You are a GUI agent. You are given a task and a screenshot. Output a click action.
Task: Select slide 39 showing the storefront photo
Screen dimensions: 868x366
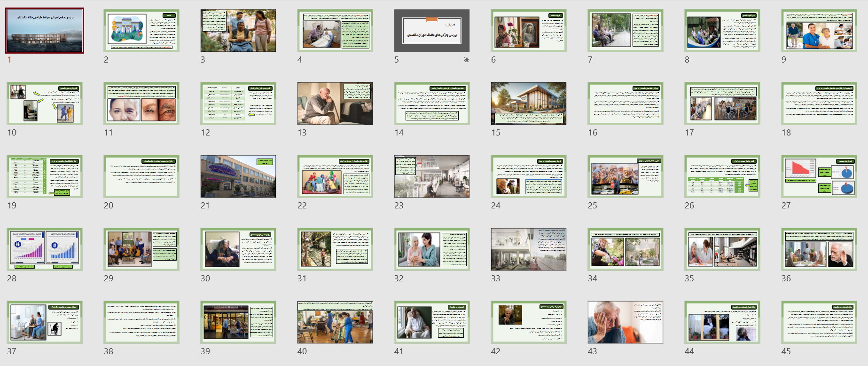click(238, 322)
